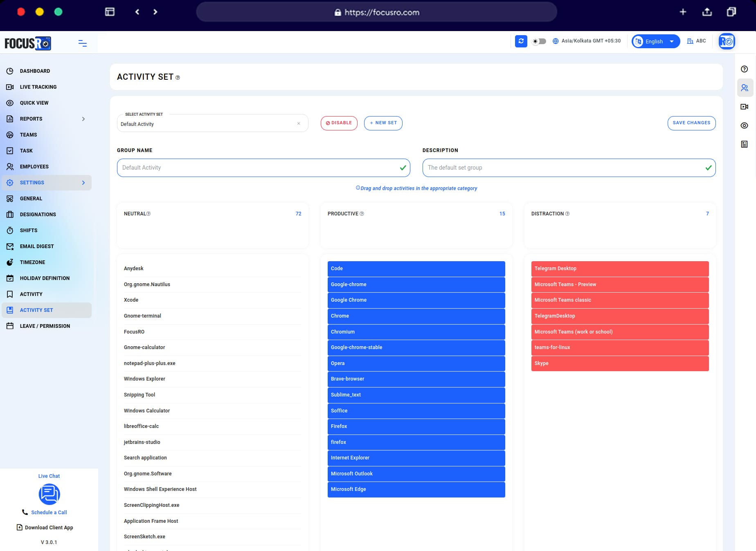Click the Disable button for the activity set
Screen dimensions: 756x551
point(339,123)
